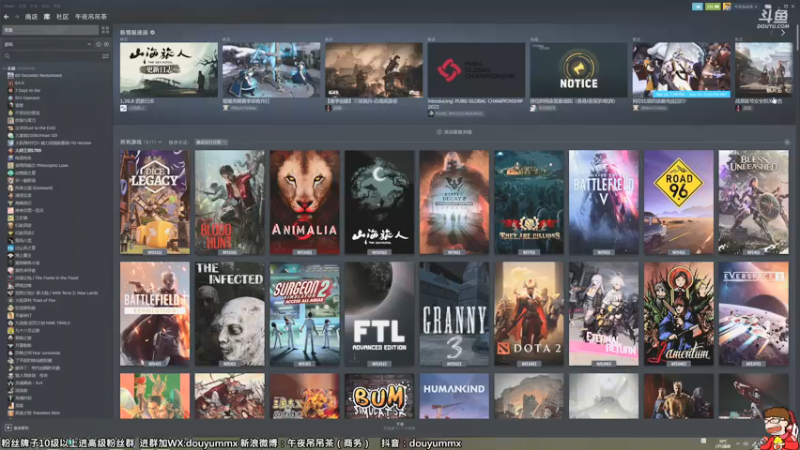Open the sort-by dropdown
This screenshot has height=450, width=800.
(x=211, y=142)
